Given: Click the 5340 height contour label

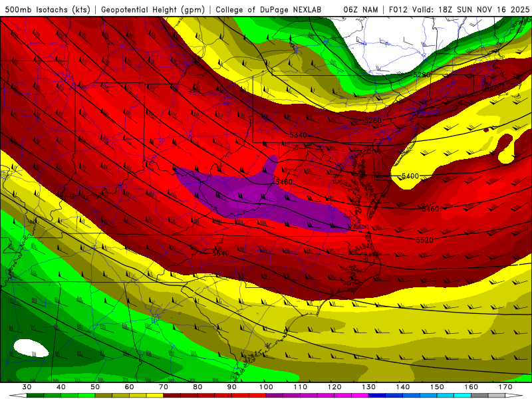Looking at the screenshot, I should (x=298, y=135).
